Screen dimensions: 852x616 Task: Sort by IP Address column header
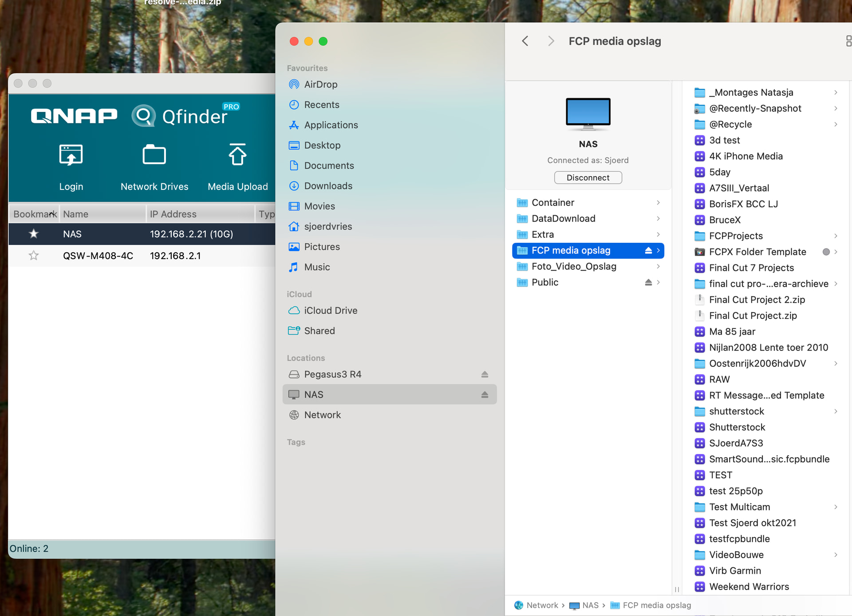[x=173, y=214]
